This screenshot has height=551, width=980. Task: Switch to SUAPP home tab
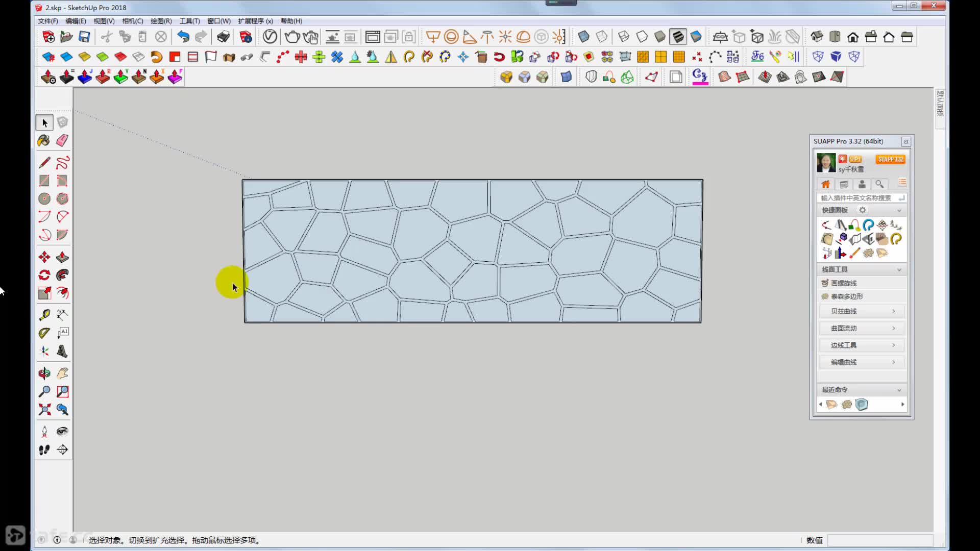825,184
